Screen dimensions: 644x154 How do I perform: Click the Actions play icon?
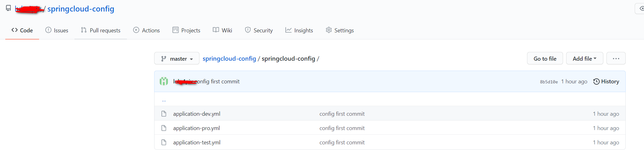click(x=136, y=30)
